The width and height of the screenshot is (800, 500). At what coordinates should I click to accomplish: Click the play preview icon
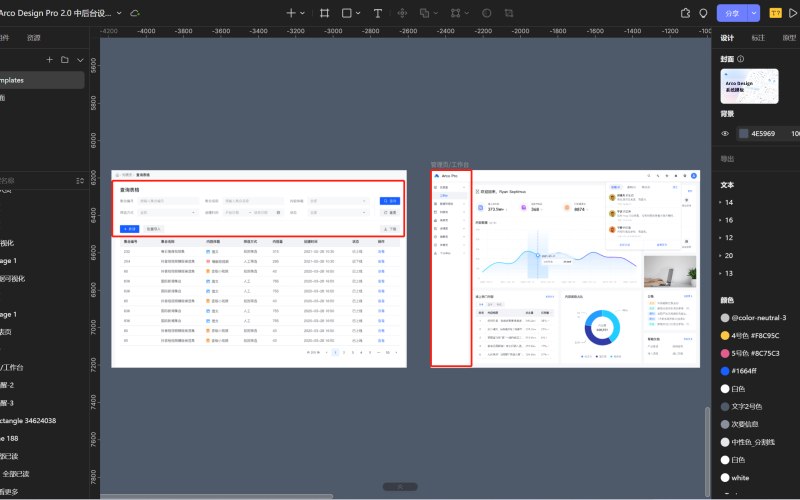click(793, 13)
